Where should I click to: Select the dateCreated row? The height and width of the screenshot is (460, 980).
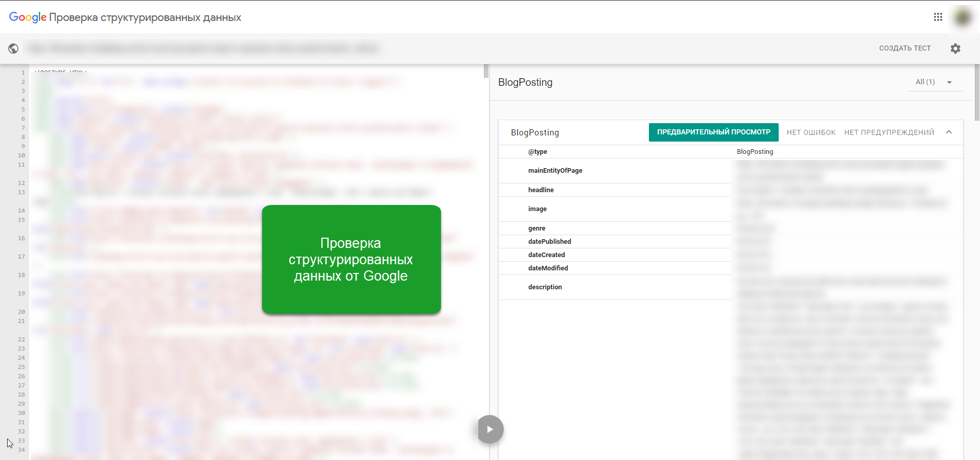pyautogui.click(x=731, y=255)
